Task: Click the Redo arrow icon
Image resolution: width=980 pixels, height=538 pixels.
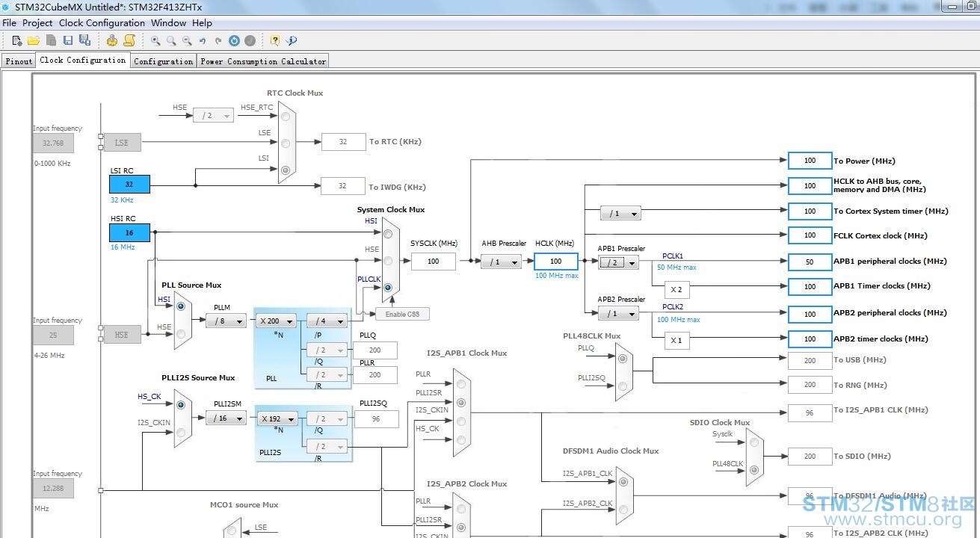Action: pyautogui.click(x=218, y=40)
